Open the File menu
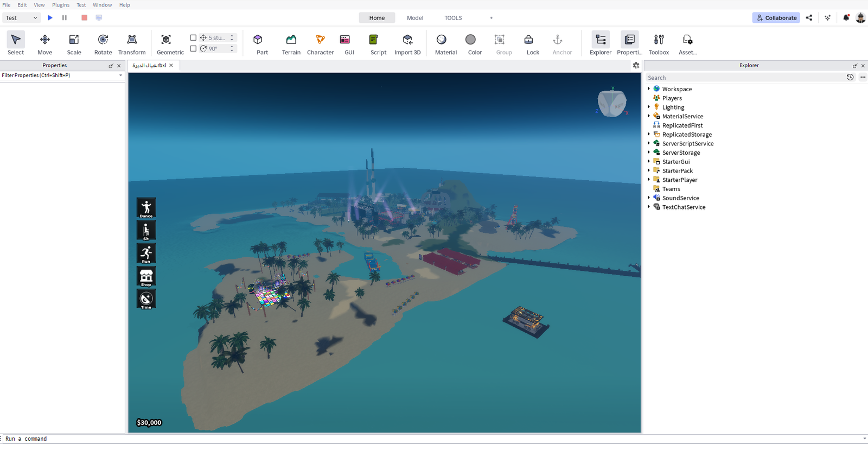The image size is (868, 457). (7, 5)
